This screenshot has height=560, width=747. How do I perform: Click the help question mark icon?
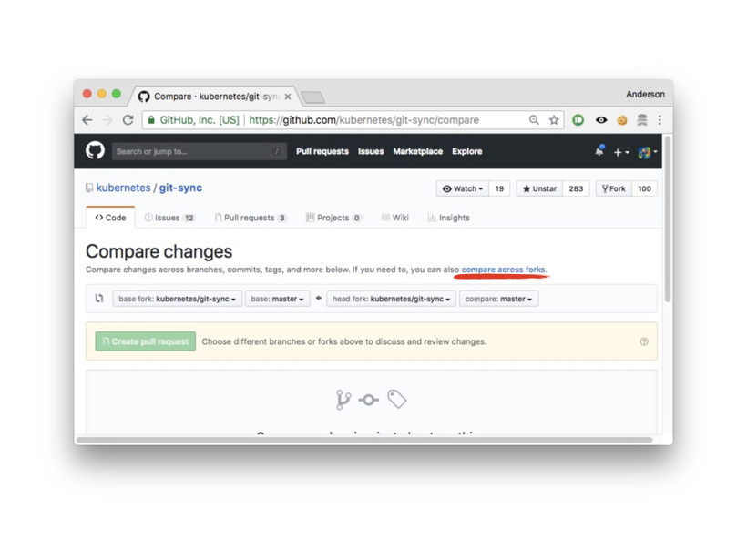(x=644, y=341)
